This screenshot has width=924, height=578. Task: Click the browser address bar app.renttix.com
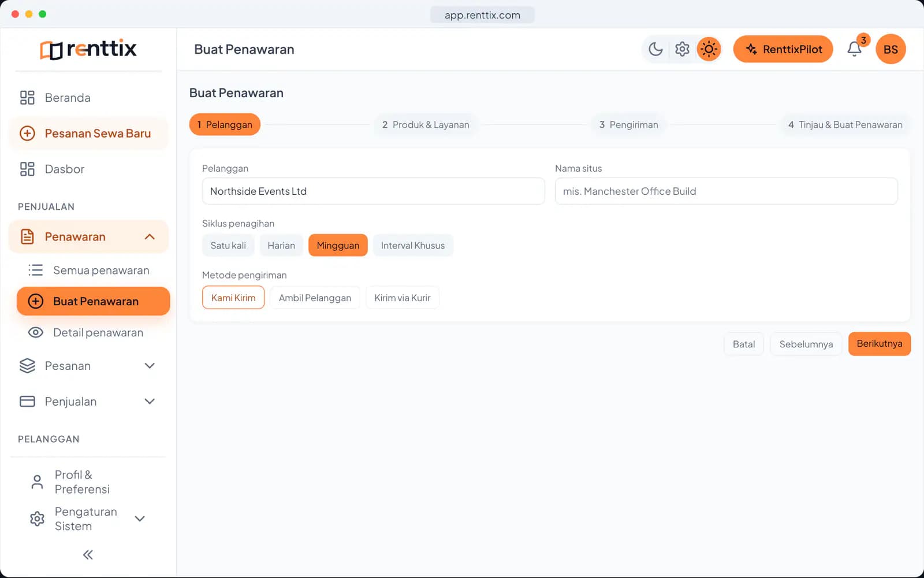click(x=482, y=15)
